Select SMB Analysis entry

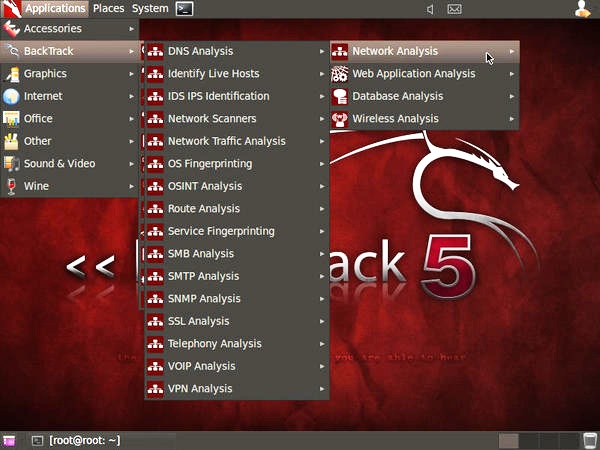click(237, 254)
